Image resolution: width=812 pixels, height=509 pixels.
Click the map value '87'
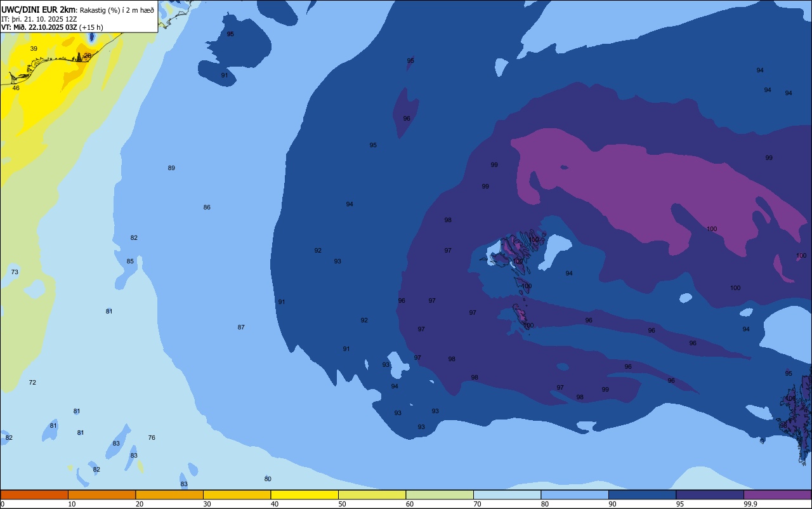pos(241,327)
